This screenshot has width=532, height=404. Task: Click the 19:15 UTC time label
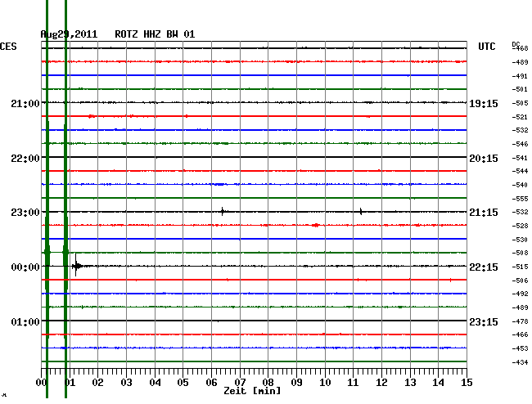tap(484, 104)
